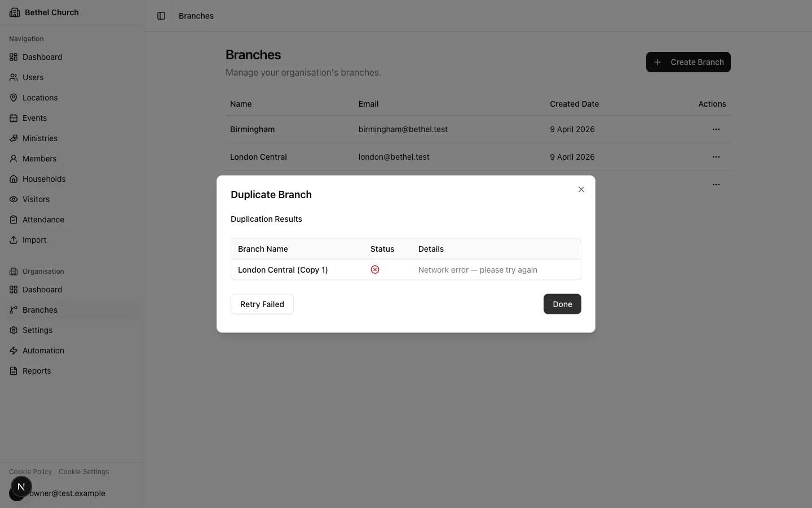Click the Create Branch button
The width and height of the screenshot is (812, 508).
pyautogui.click(x=689, y=62)
